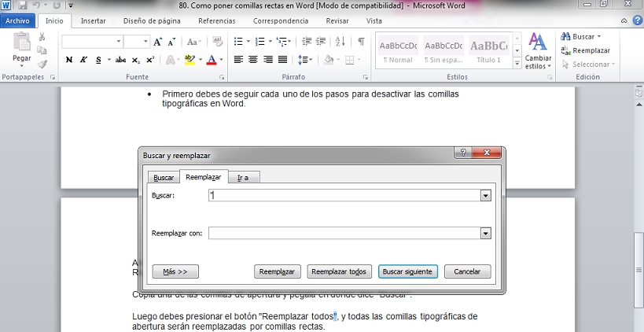Click Reemplazar in the Edición group
The image size is (644, 332).
(586, 50)
